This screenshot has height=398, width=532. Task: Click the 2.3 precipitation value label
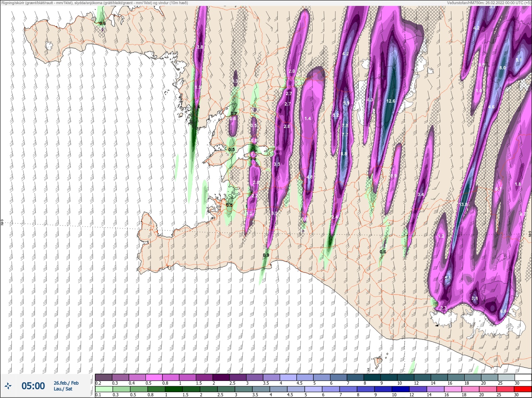click(443, 308)
